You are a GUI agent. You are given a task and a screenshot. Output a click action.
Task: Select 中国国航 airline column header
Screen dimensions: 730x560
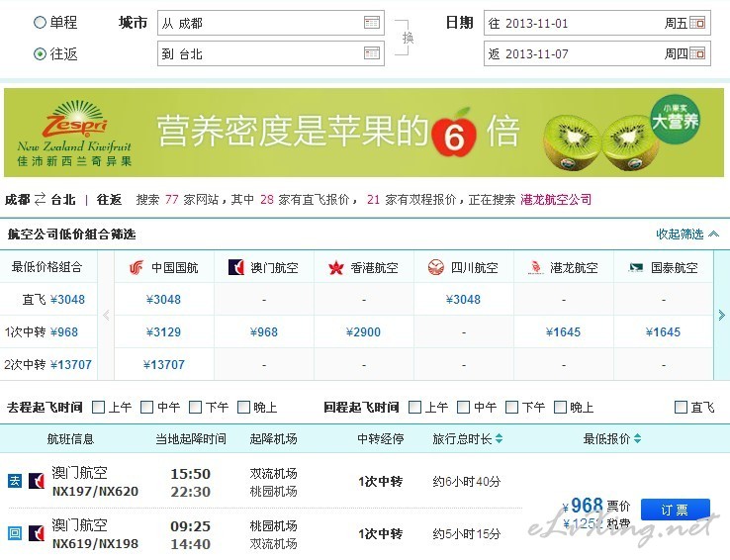pos(164,268)
